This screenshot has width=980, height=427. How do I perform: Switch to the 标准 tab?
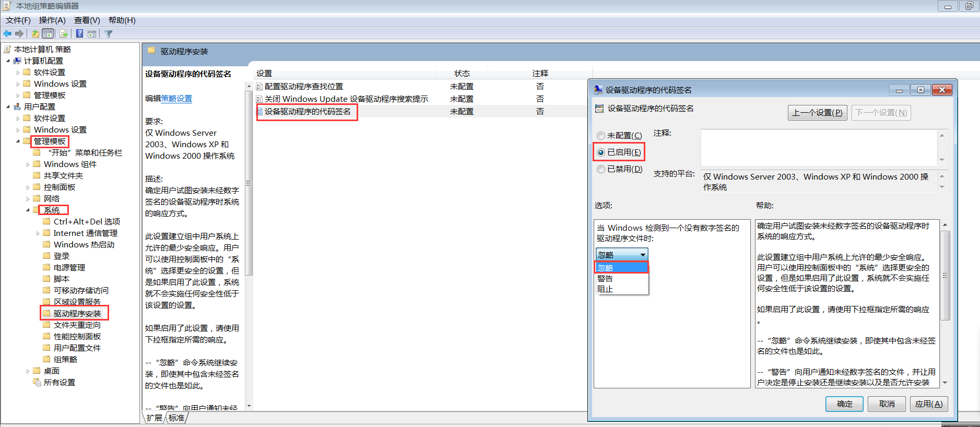tap(176, 418)
